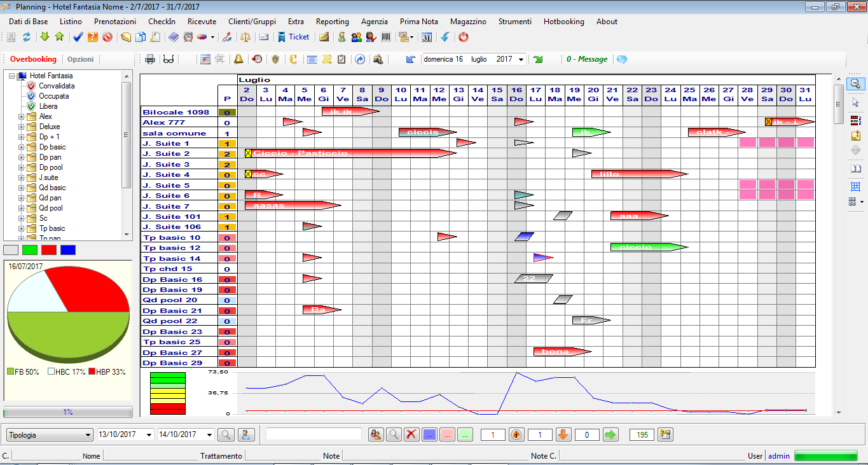Select the red color swatch in left panel
Screen dimensions: 868x465
click(48, 250)
